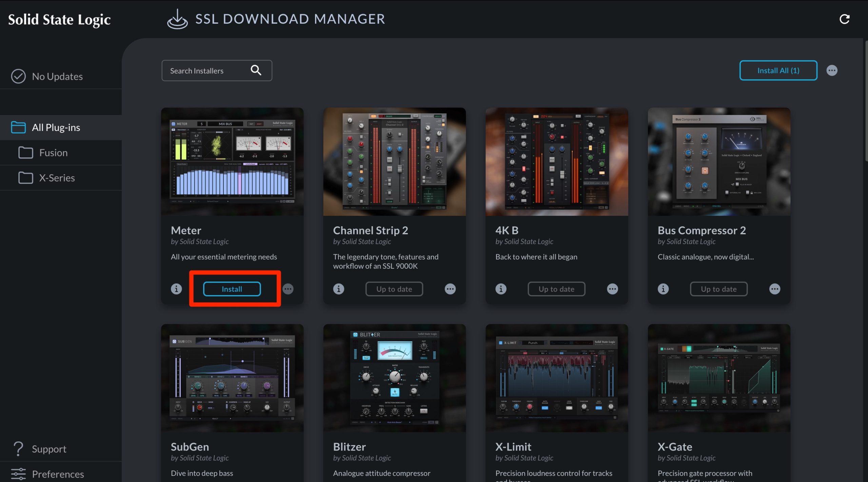Image resolution: width=868 pixels, height=482 pixels.
Task: Click the Channel Strip 2 title
Action: tap(370, 230)
